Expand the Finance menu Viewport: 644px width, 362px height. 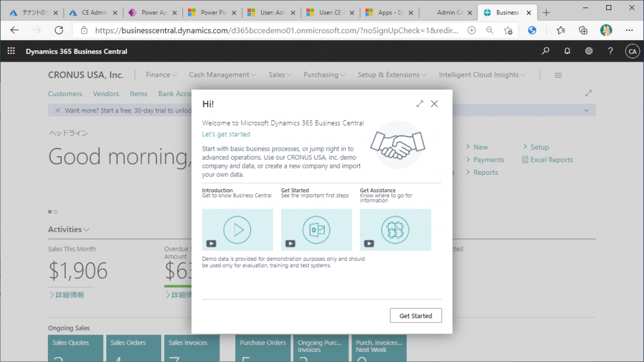click(x=162, y=75)
